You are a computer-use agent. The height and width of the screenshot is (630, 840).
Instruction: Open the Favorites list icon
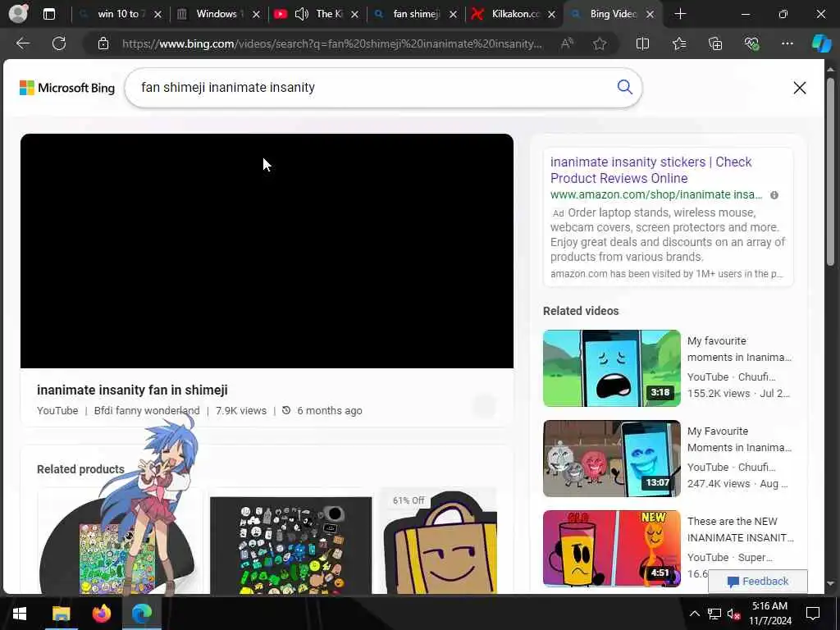tap(678, 43)
